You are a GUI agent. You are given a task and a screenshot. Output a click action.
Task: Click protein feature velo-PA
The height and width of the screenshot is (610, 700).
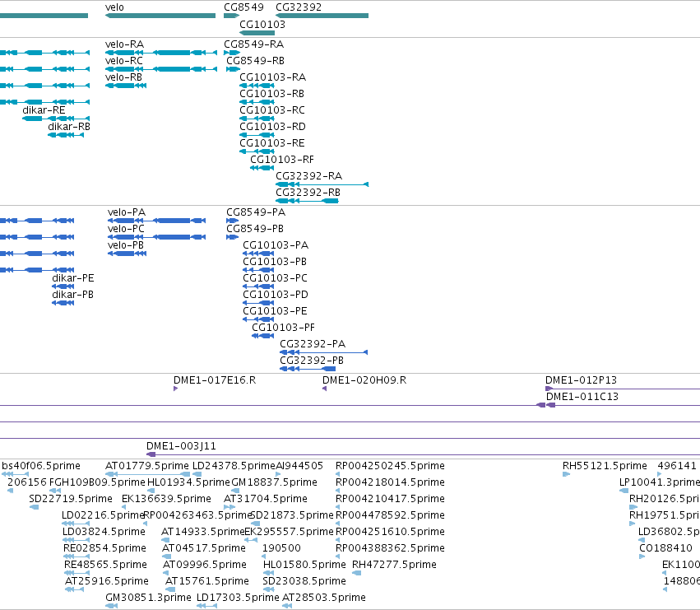tap(156, 221)
